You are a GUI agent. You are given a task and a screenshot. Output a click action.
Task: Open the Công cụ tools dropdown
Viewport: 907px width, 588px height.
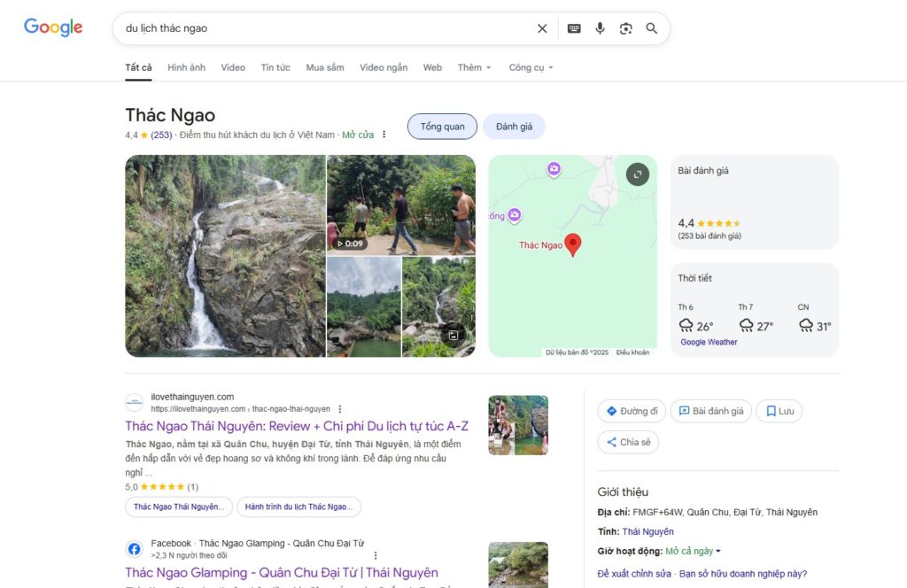[531, 67]
